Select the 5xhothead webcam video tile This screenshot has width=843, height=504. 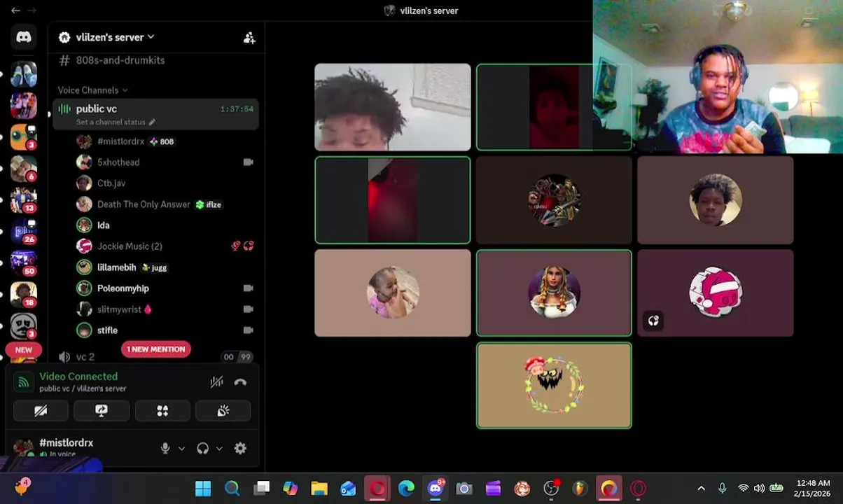[393, 107]
